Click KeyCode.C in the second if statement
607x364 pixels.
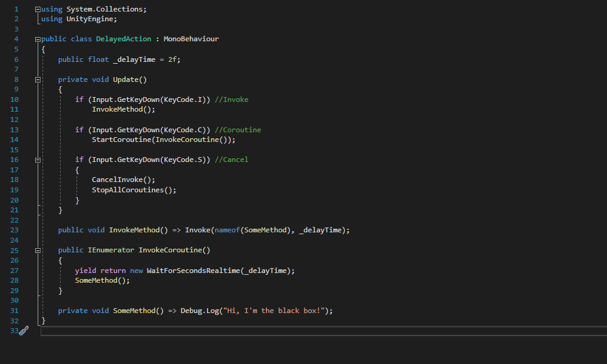point(183,130)
